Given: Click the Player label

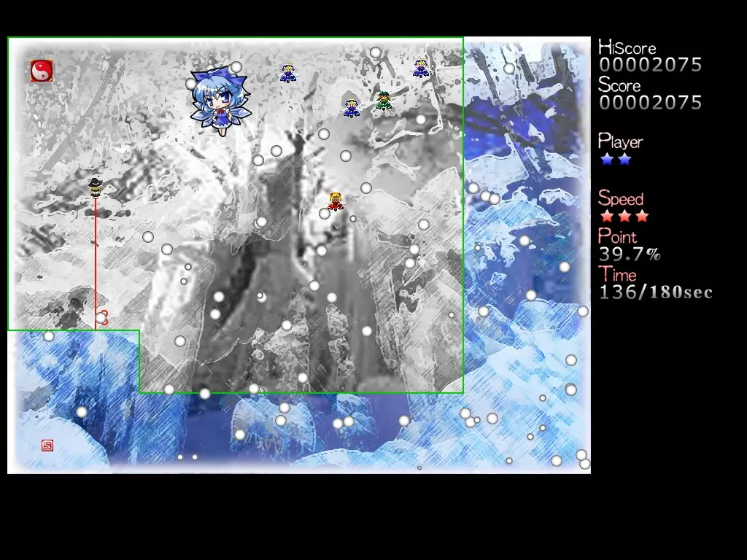Looking at the screenshot, I should [620, 141].
